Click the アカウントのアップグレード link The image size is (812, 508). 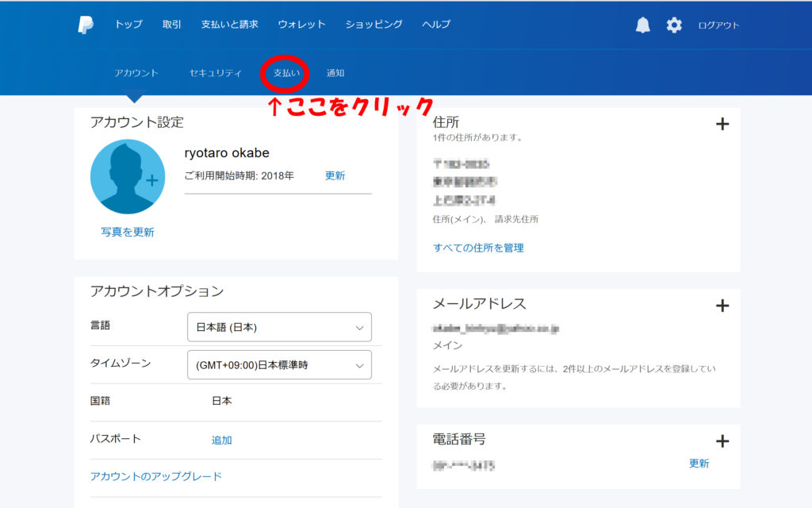pyautogui.click(x=156, y=476)
